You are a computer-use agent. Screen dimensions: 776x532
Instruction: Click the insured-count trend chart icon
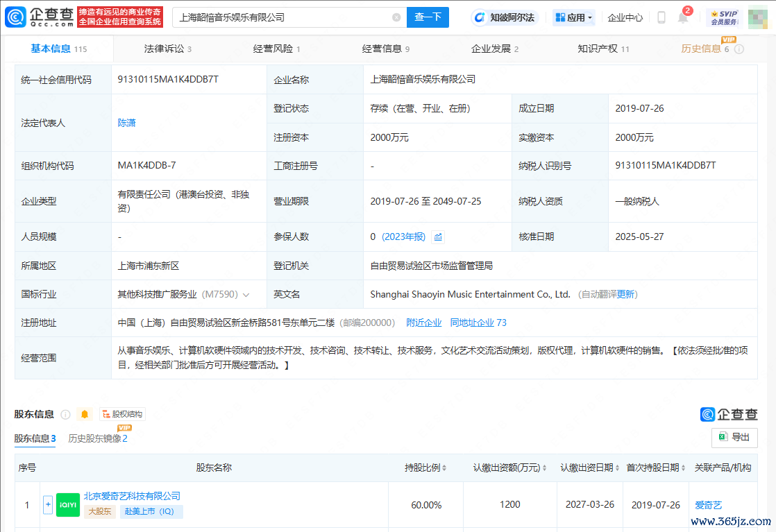(438, 237)
